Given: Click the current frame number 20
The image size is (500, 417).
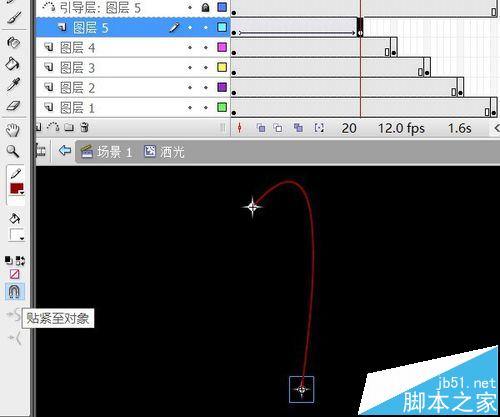Looking at the screenshot, I should click(x=349, y=128).
